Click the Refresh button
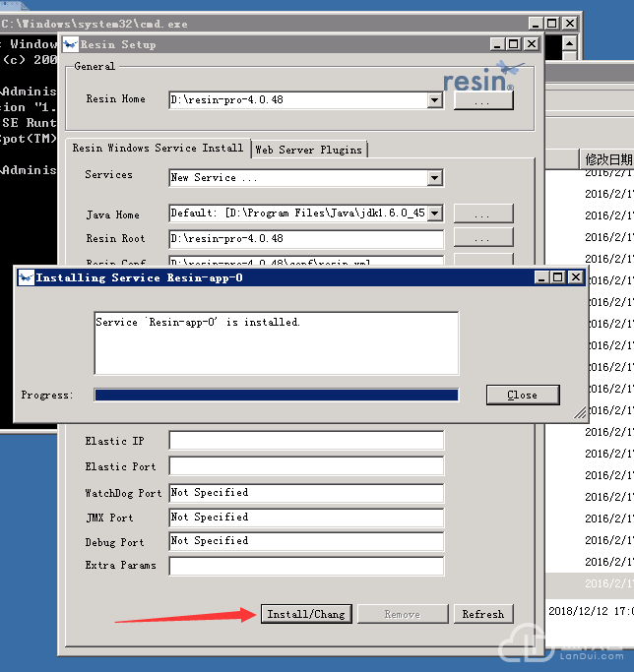The height and width of the screenshot is (672, 634). 483,614
